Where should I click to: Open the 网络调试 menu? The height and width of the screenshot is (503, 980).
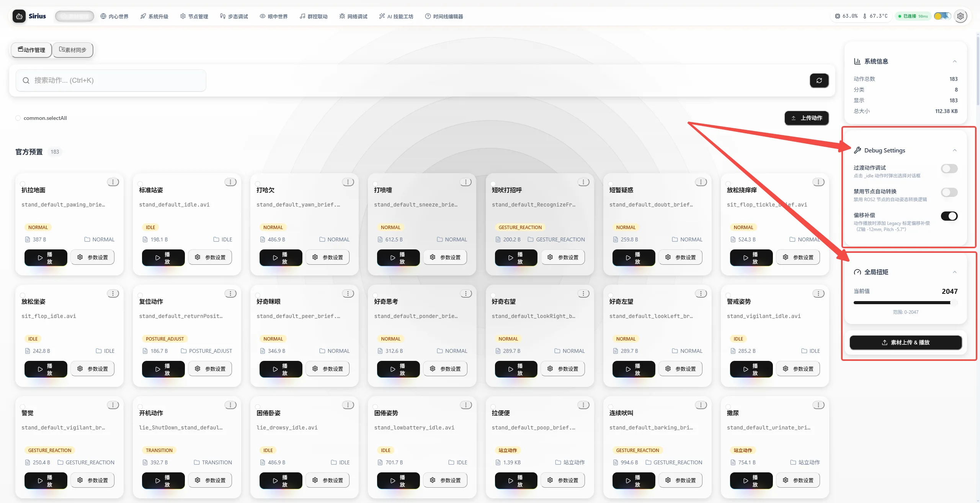[x=353, y=16]
